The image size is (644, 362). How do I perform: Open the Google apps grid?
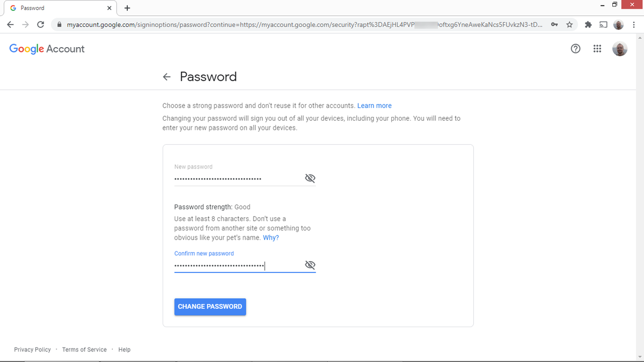pos(597,49)
